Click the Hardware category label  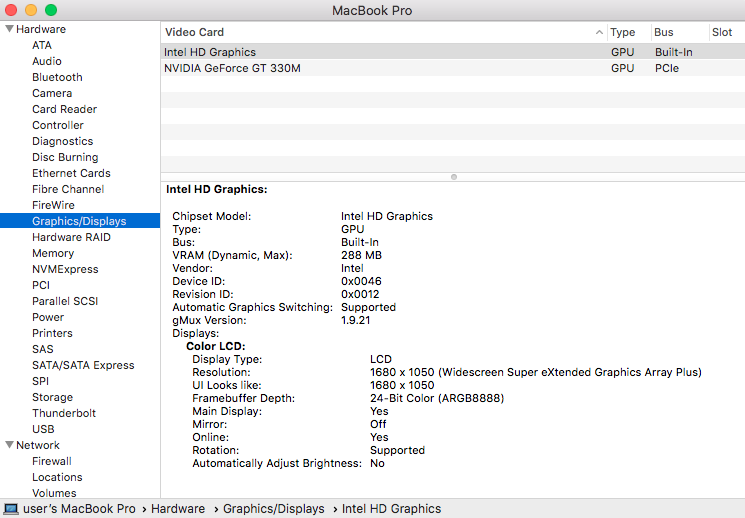coord(41,29)
